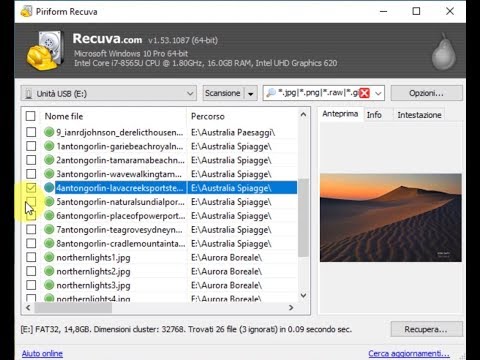Click the horizontal scrollbar thumb in file list
Viewport: 480px width, 360px height.
pyautogui.click(x=73, y=308)
